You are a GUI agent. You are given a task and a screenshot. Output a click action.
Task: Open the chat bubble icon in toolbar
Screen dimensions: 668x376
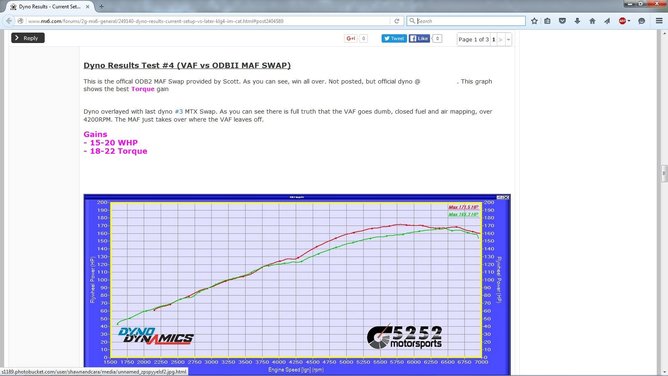click(x=642, y=21)
